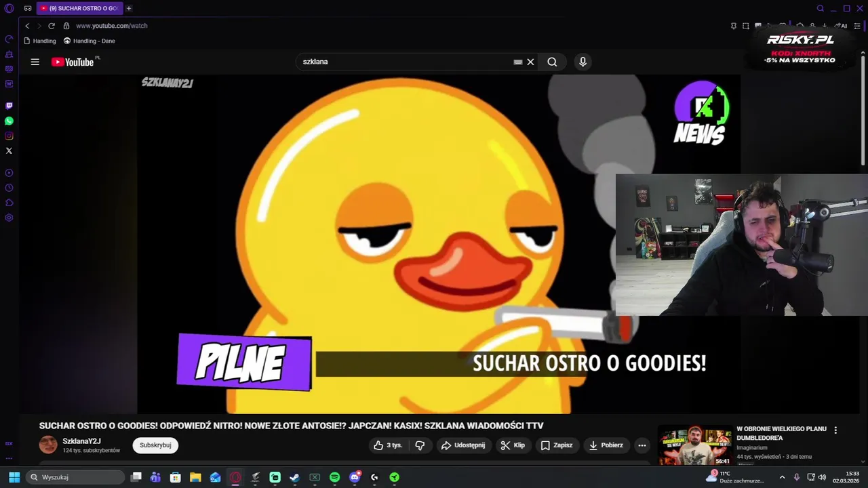Open the sidebar settings gear
This screenshot has height=488, width=868.
(x=9, y=218)
